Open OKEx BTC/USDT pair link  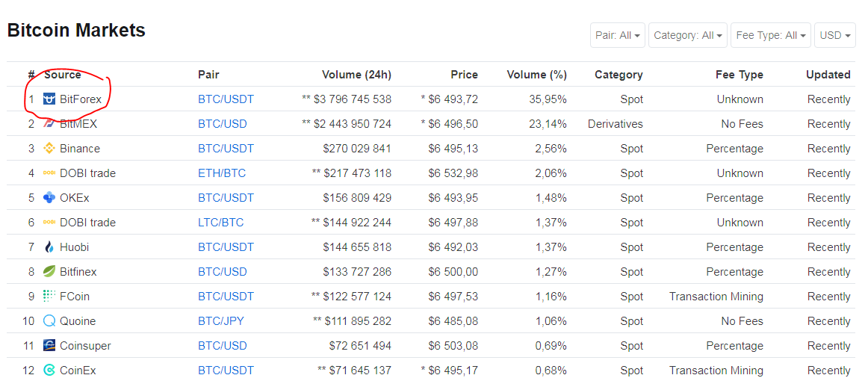coord(226,197)
